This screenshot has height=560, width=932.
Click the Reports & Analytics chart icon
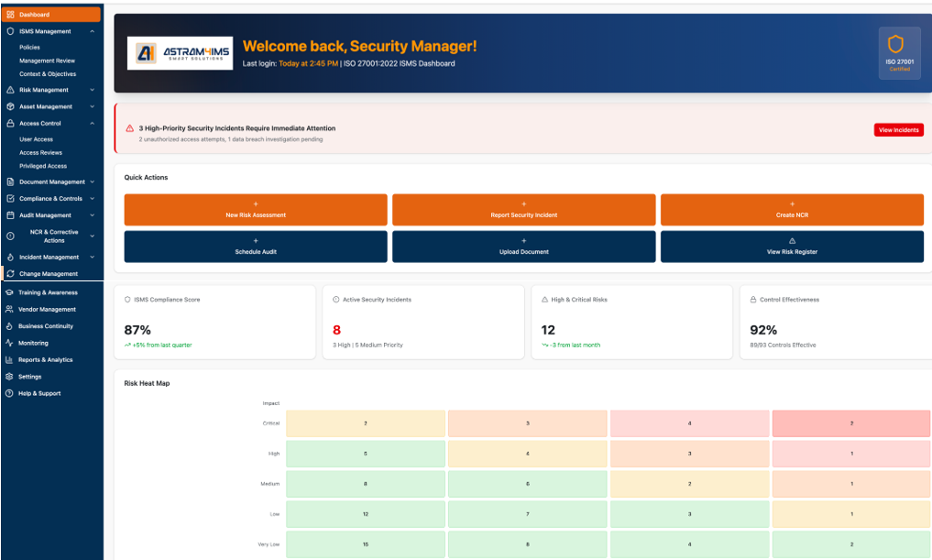(9, 359)
